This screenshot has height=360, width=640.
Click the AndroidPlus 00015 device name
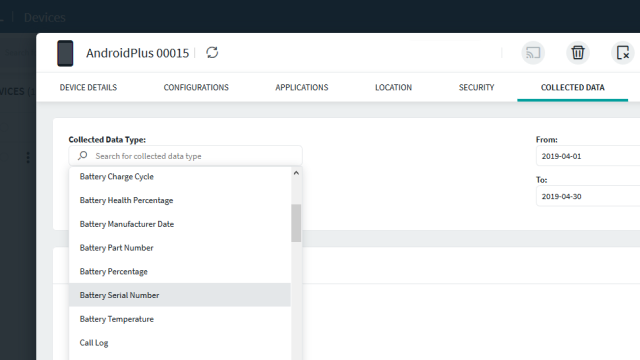point(138,53)
